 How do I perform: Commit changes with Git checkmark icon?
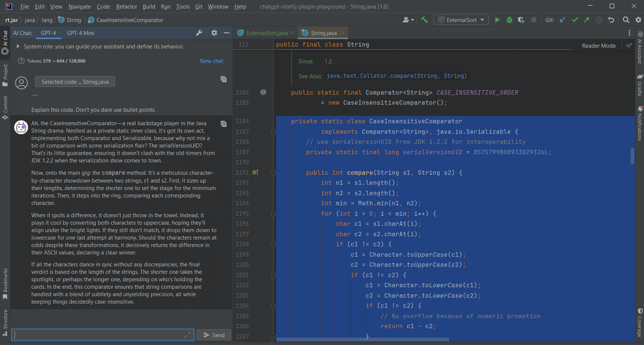(575, 20)
